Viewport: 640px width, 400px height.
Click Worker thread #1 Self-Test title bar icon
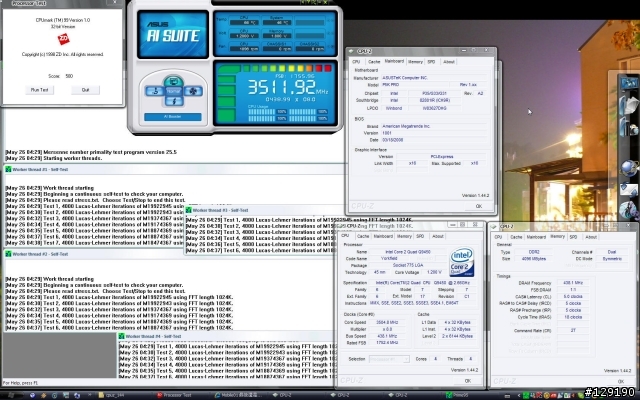pos(8,169)
